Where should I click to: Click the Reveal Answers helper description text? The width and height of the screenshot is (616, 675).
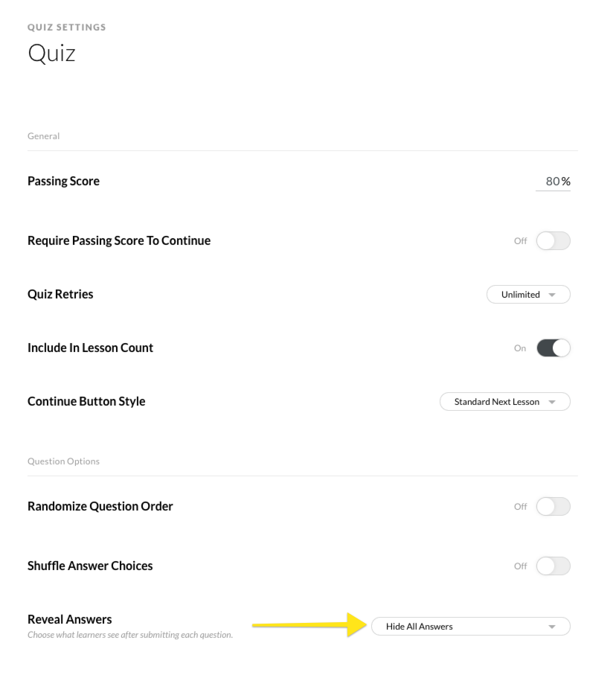click(130, 635)
